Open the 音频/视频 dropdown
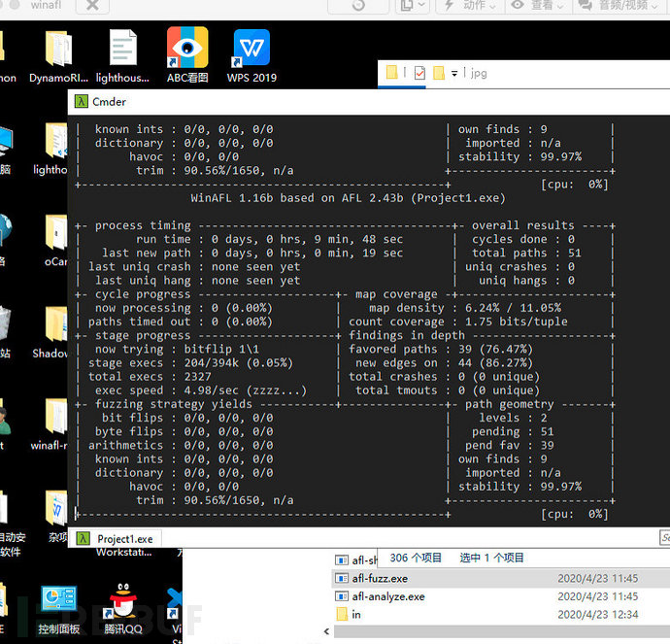 [x=621, y=6]
